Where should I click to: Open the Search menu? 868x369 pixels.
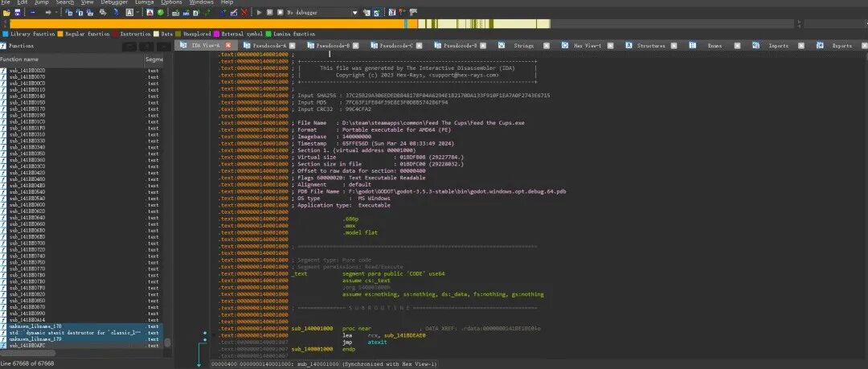(65, 2)
